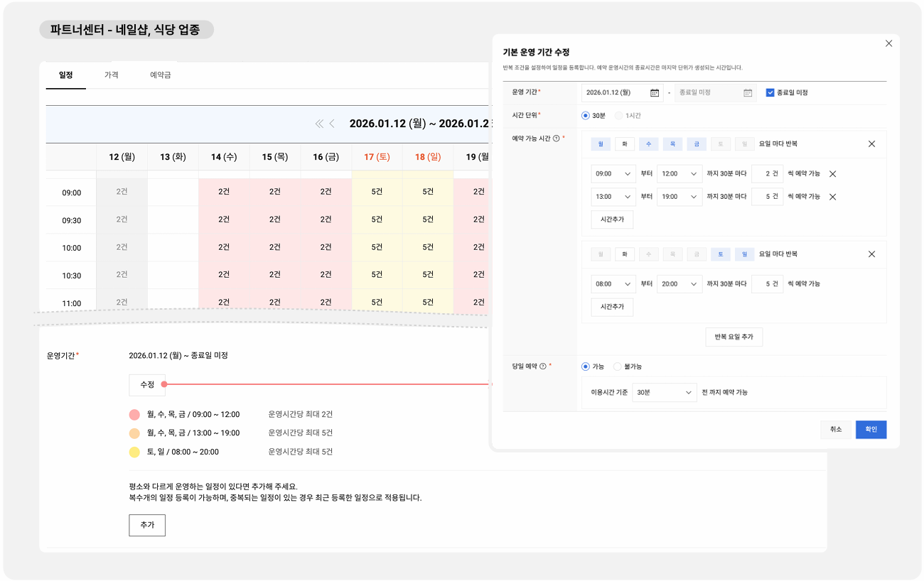The image size is (924, 581).
Task: Switch to the 예약금 tab
Action: [160, 75]
